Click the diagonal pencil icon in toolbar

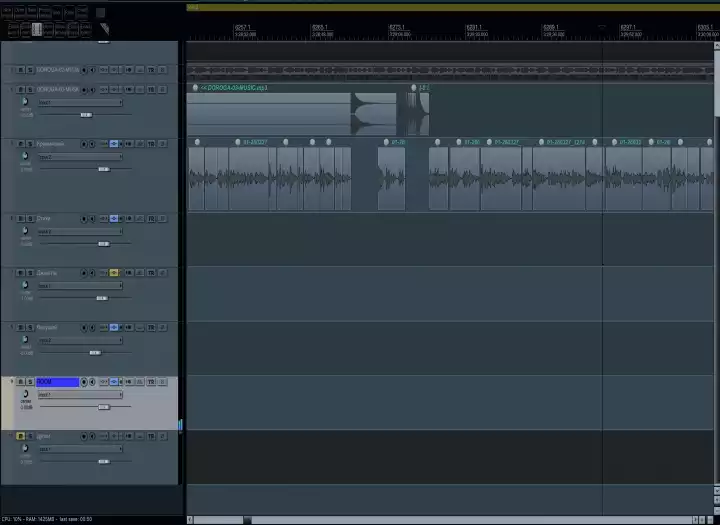click(105, 29)
